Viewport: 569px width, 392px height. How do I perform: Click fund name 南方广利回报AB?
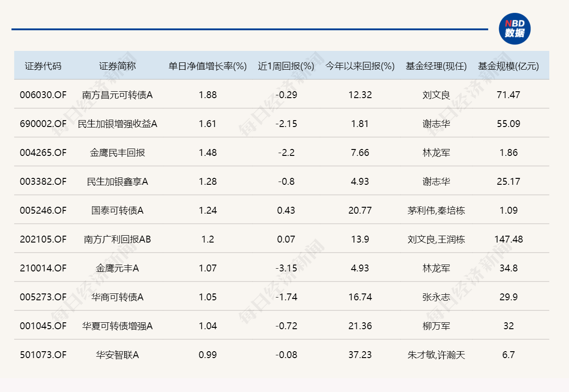117,239
